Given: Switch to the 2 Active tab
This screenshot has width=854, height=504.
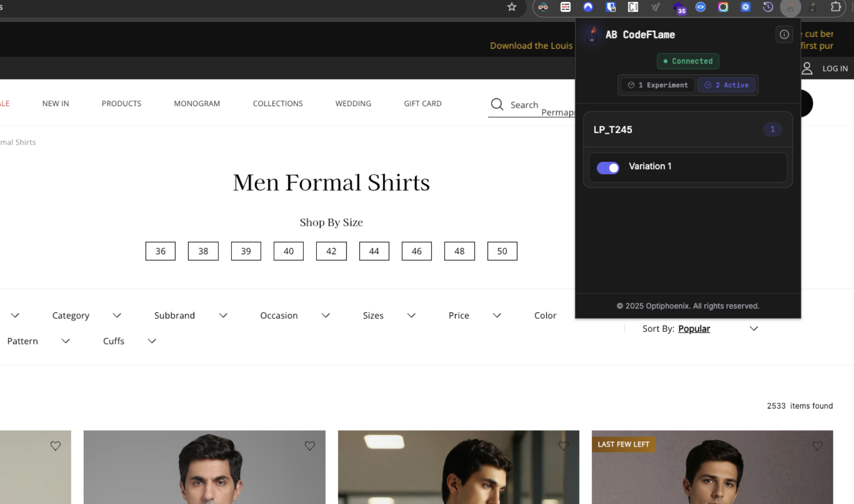Looking at the screenshot, I should click(x=726, y=85).
